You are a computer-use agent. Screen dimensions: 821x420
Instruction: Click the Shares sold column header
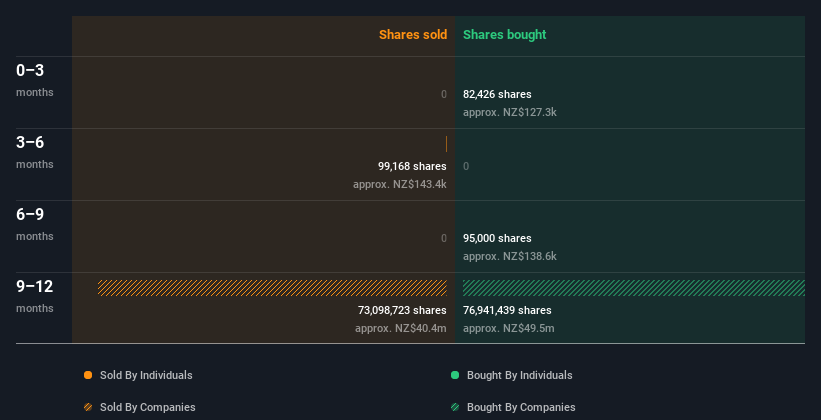tap(413, 35)
